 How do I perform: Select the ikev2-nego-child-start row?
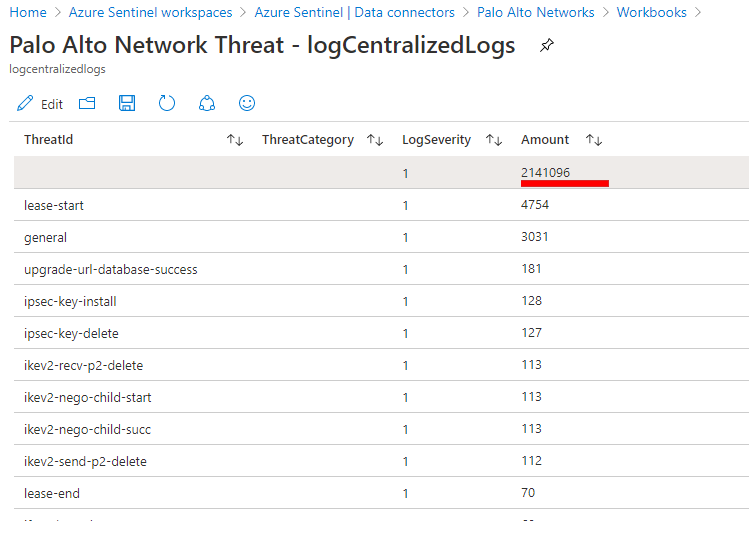[381, 397]
